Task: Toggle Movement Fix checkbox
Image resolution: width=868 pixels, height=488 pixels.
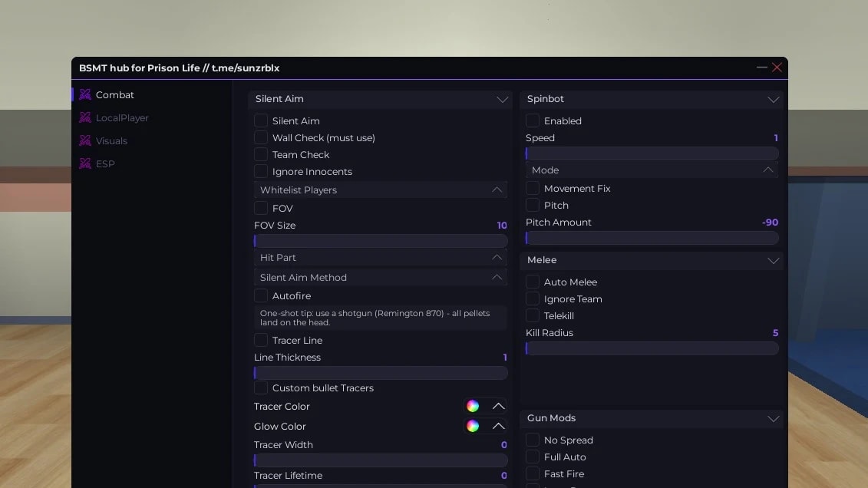Action: (533, 188)
